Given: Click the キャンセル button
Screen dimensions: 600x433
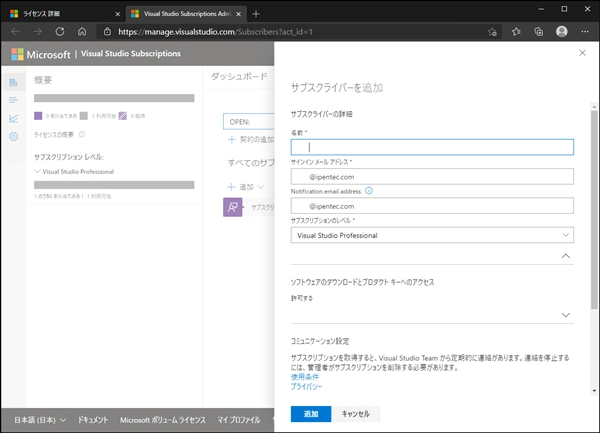Looking at the screenshot, I should point(355,414).
